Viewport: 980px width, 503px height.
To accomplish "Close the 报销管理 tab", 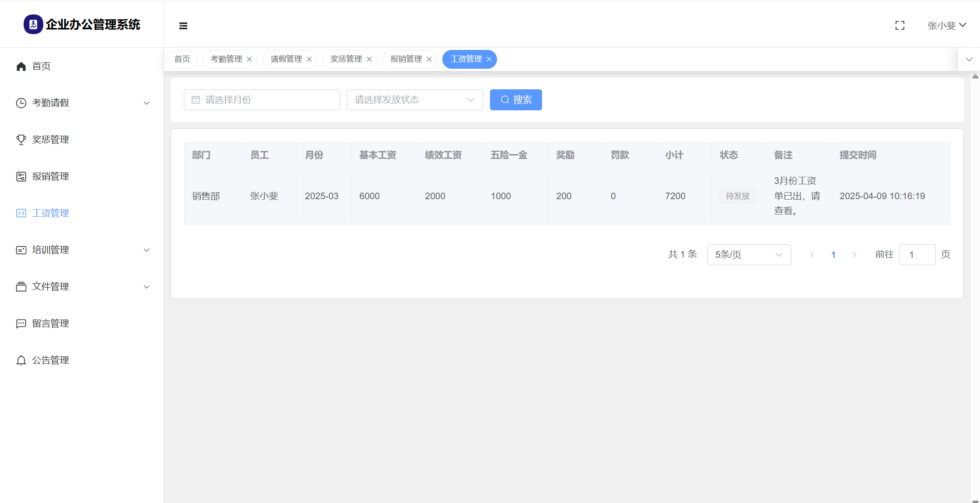I will click(429, 59).
